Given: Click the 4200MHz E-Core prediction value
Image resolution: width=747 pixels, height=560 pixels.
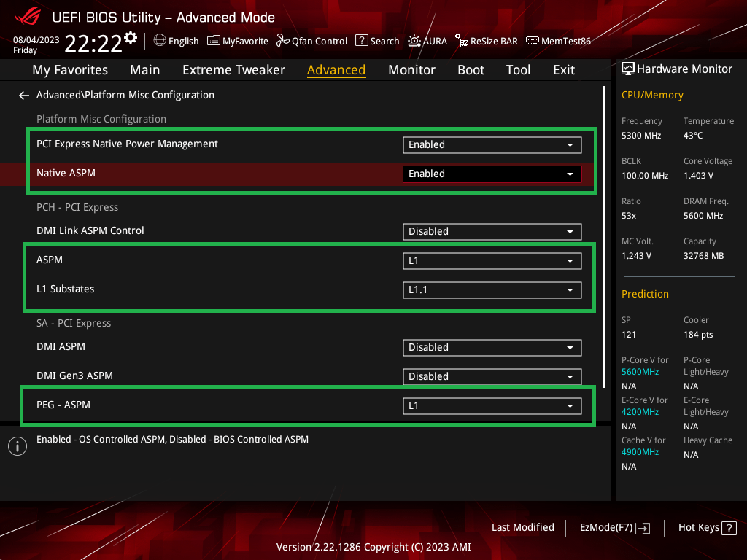Looking at the screenshot, I should click(x=640, y=412).
